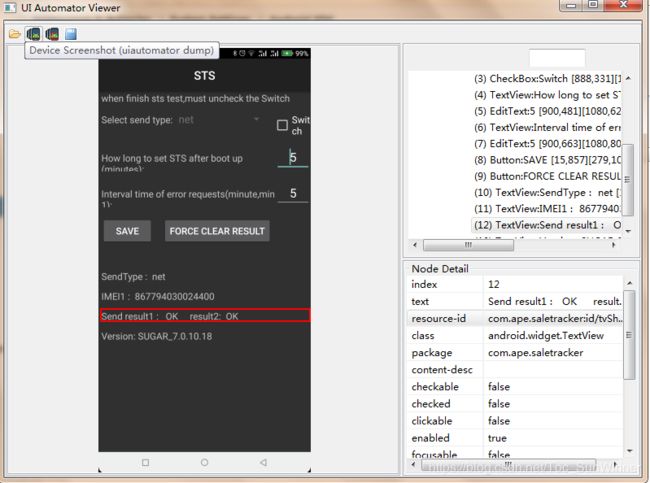650x483 pixels.
Task: Click the UI Automator Viewer title bar app icon
Action: click(x=10, y=7)
